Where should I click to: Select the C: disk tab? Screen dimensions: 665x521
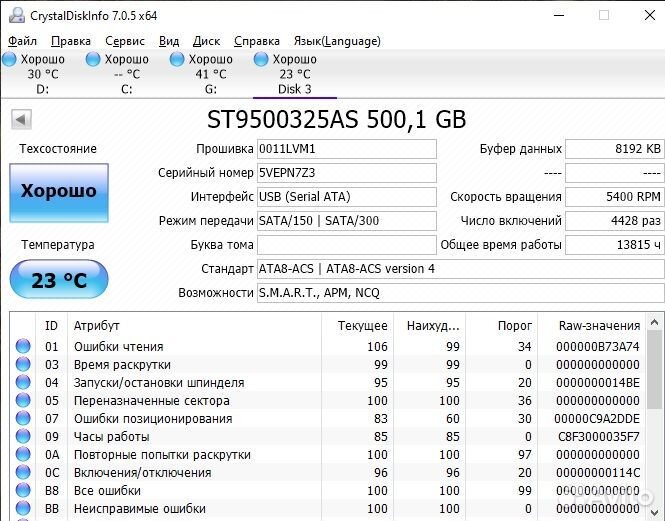click(126, 74)
